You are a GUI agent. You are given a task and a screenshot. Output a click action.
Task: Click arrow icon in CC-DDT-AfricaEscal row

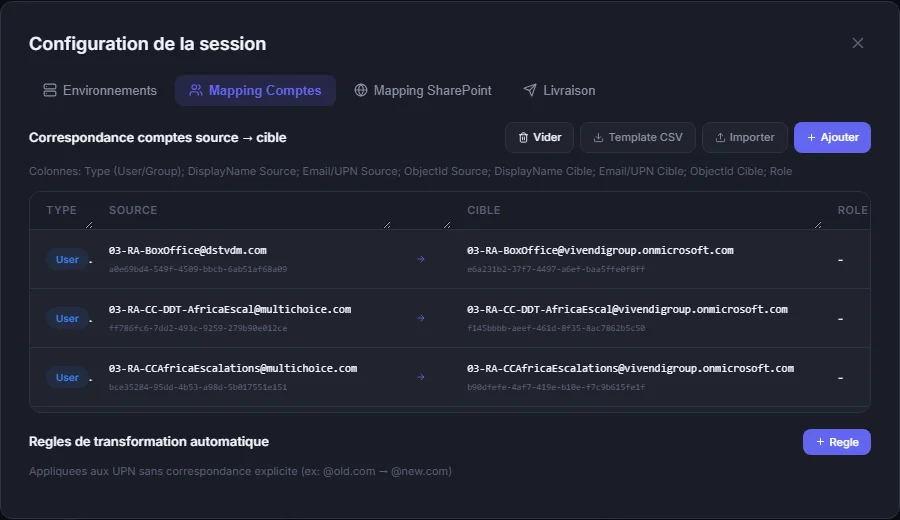(x=421, y=318)
